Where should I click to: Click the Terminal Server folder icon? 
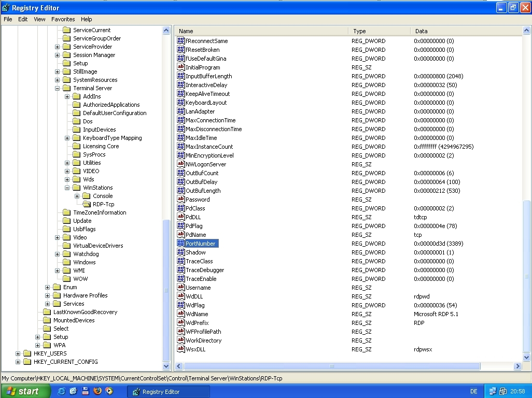(66, 88)
